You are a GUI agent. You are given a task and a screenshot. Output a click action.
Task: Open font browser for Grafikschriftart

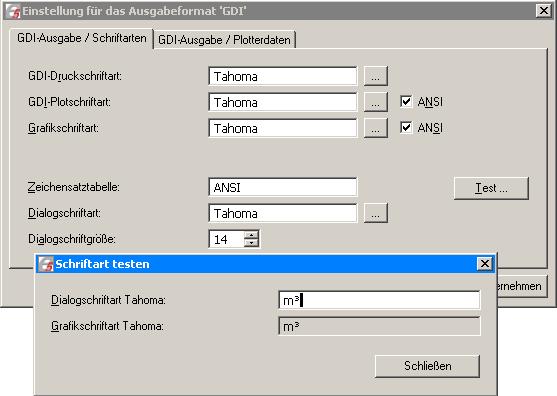[375, 128]
